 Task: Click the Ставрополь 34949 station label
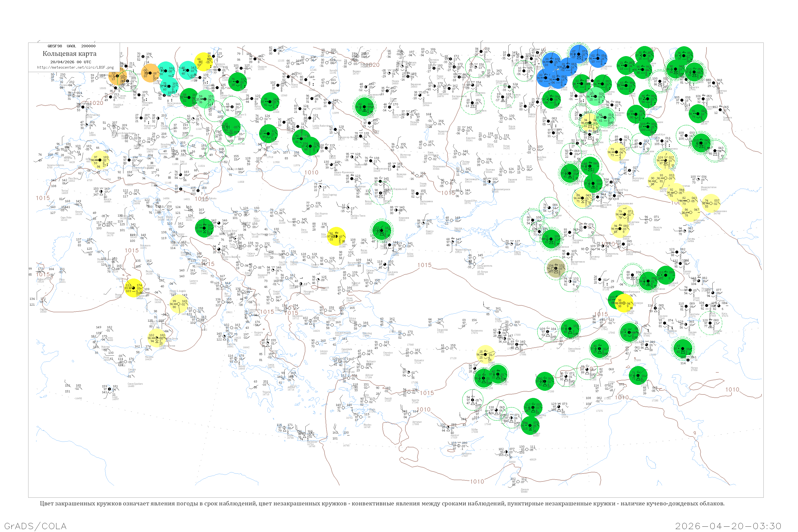[x=611, y=255]
